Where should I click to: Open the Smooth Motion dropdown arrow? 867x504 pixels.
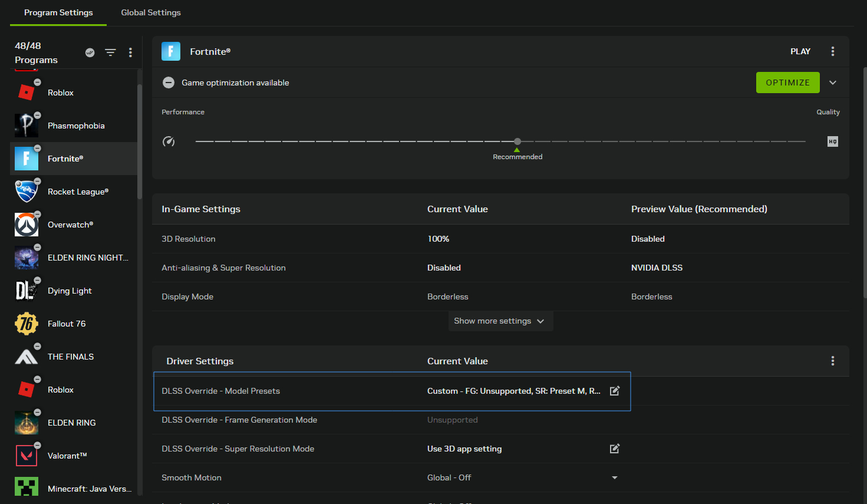pyautogui.click(x=615, y=477)
